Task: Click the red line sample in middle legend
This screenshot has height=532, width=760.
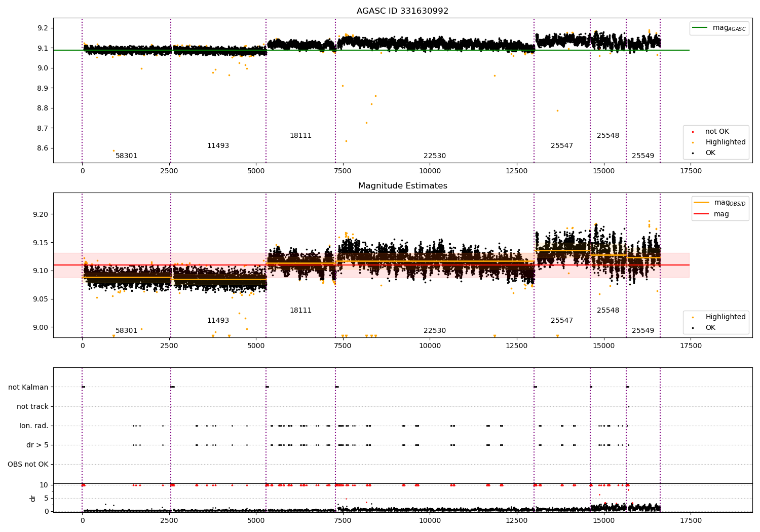Action: pyautogui.click(x=701, y=214)
